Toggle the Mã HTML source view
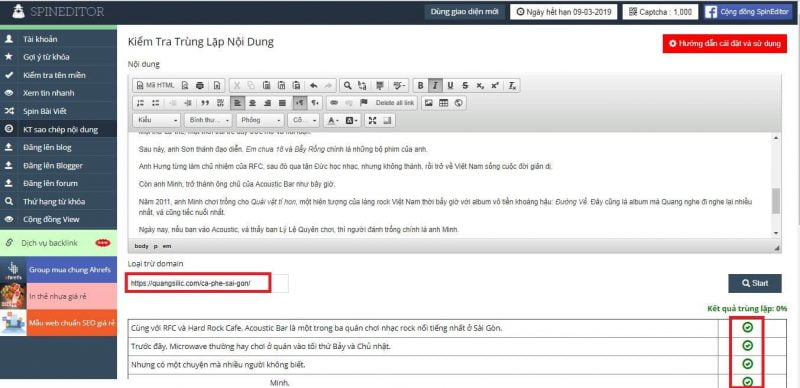The height and width of the screenshot is (388, 800). pyautogui.click(x=156, y=85)
